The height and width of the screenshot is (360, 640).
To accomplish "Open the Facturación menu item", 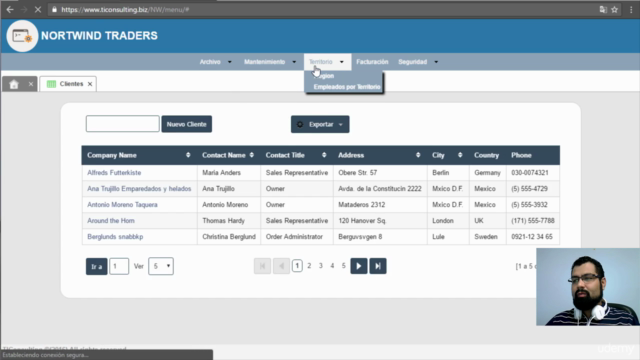I will click(x=372, y=62).
